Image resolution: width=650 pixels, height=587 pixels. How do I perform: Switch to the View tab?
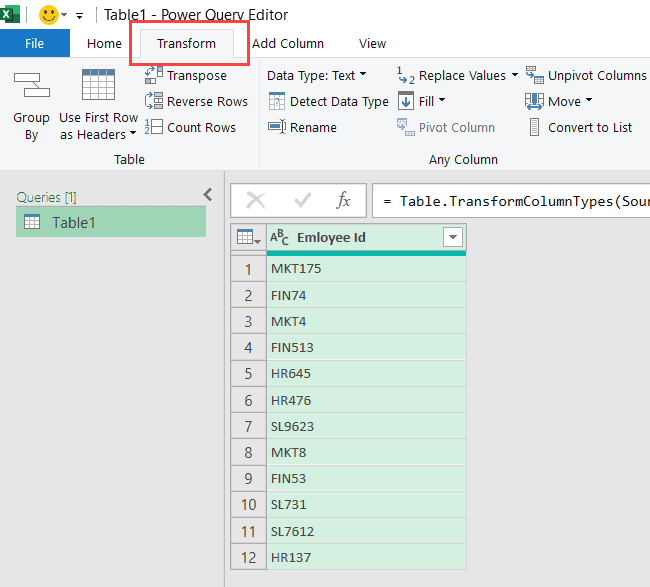(372, 43)
